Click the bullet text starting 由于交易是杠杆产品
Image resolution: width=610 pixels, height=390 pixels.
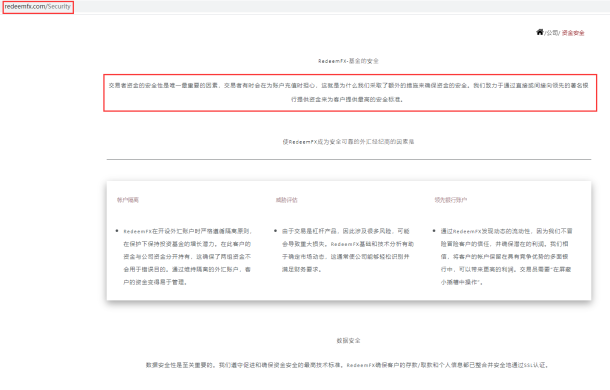point(348,250)
